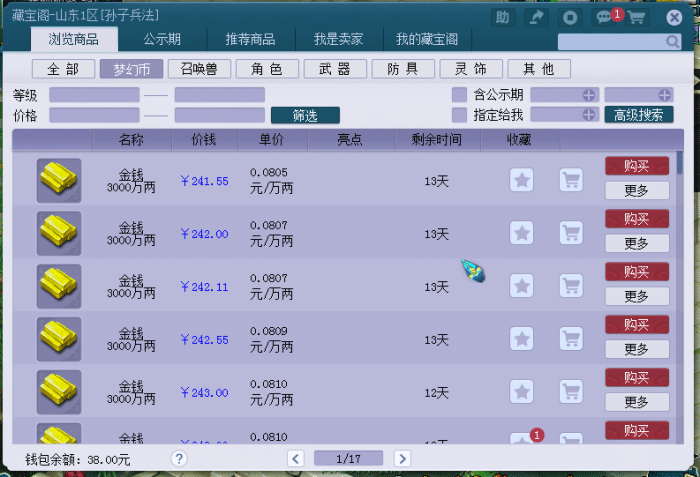Open the chat messages icon with badge
The height and width of the screenshot is (477, 700).
click(x=604, y=17)
